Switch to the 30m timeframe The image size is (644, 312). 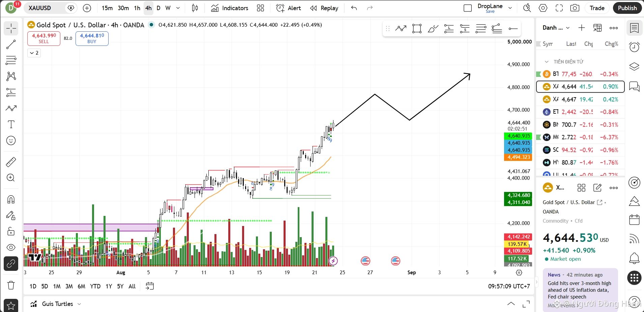(123, 8)
